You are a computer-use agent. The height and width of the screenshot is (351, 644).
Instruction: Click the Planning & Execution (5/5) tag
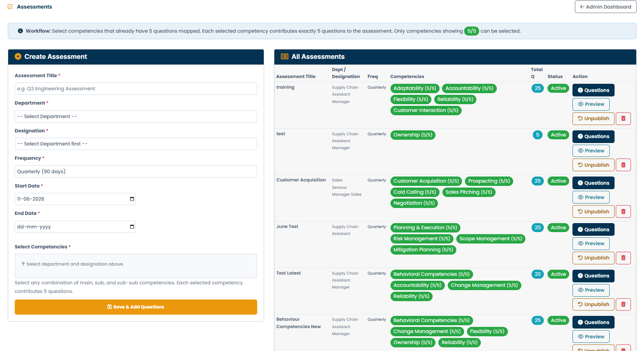[x=425, y=228]
